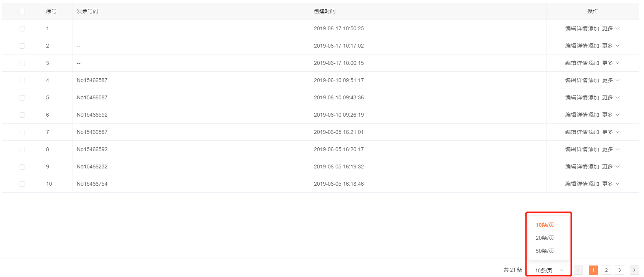Choose 20条/页 from the page size list

545,238
